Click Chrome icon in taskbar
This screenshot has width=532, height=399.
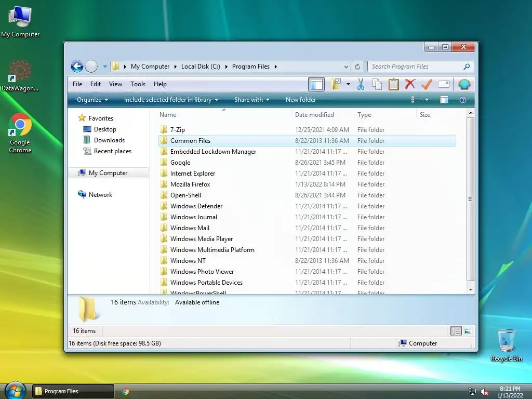tap(125, 391)
